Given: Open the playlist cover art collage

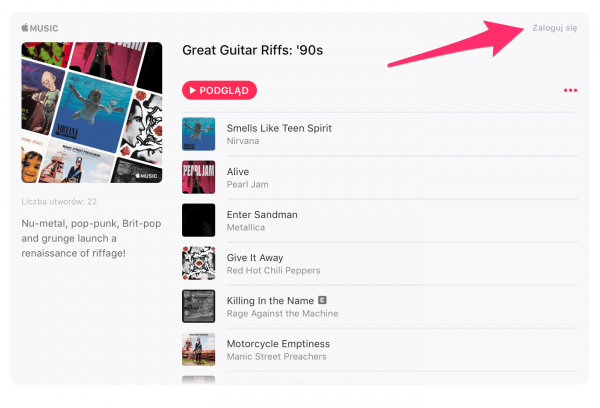Looking at the screenshot, I should [x=91, y=113].
